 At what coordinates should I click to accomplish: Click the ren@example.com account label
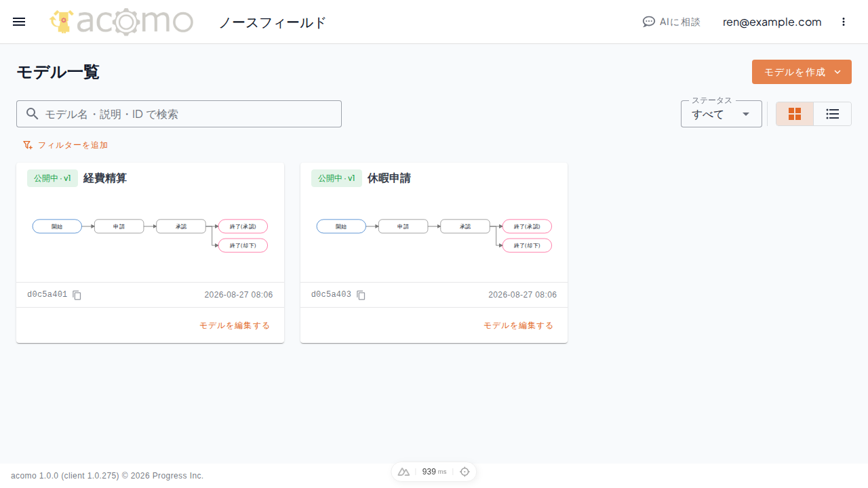[x=772, y=22]
